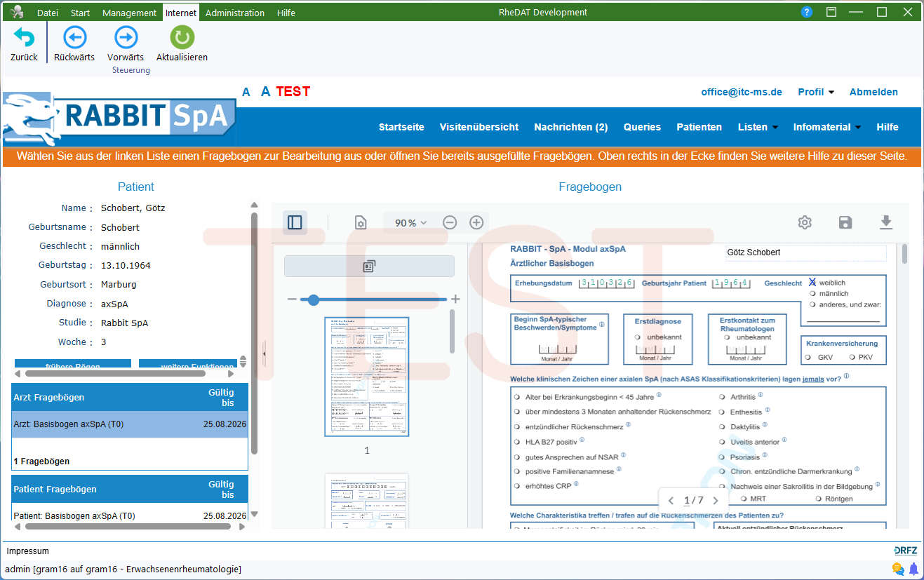The height and width of the screenshot is (580, 924).
Task: Go to Visitenübersicht in navigation bar
Action: (x=479, y=127)
